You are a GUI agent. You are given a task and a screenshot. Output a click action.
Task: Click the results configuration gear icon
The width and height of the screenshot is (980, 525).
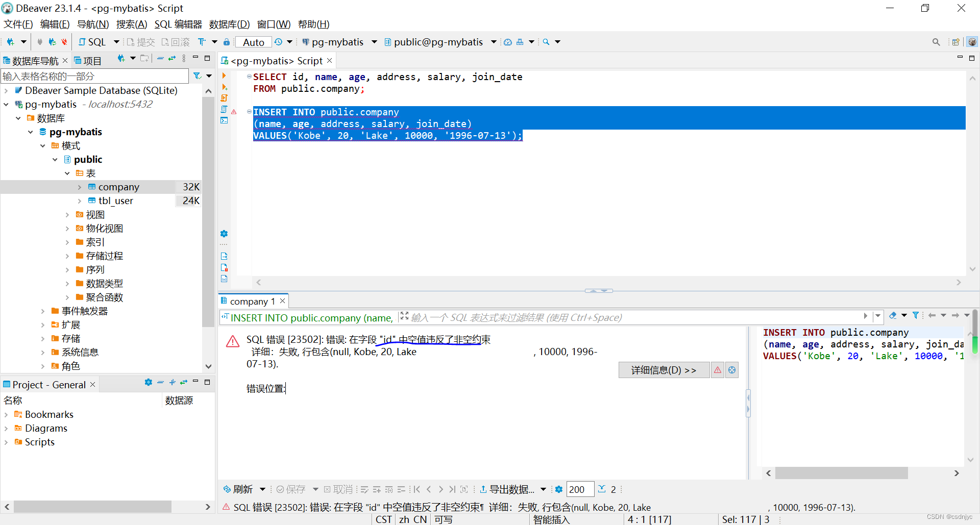click(559, 489)
